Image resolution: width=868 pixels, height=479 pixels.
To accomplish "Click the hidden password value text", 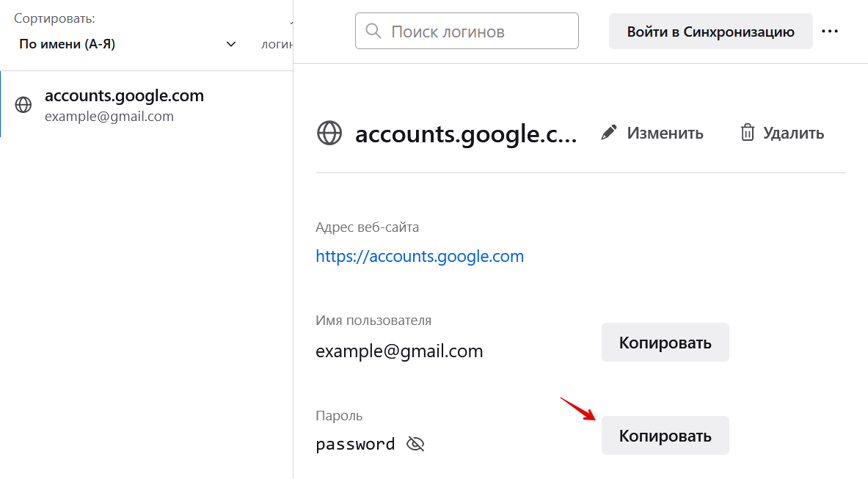I will (355, 445).
